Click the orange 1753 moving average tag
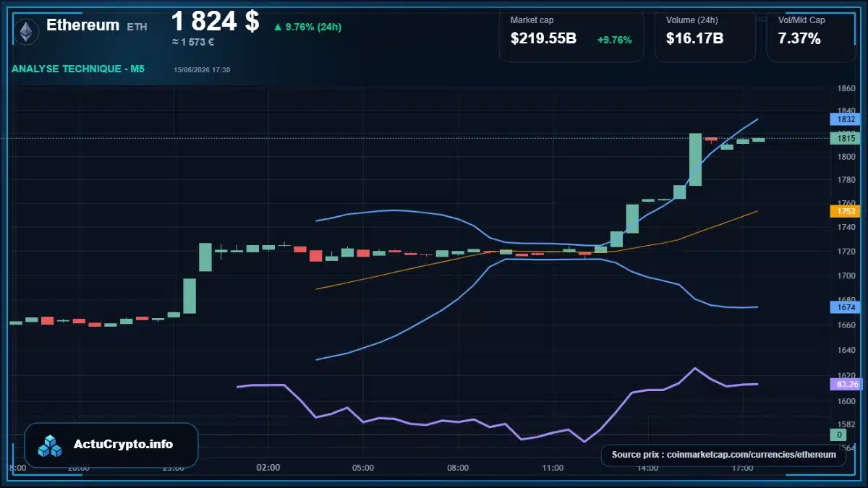This screenshot has width=868, height=488. point(846,211)
